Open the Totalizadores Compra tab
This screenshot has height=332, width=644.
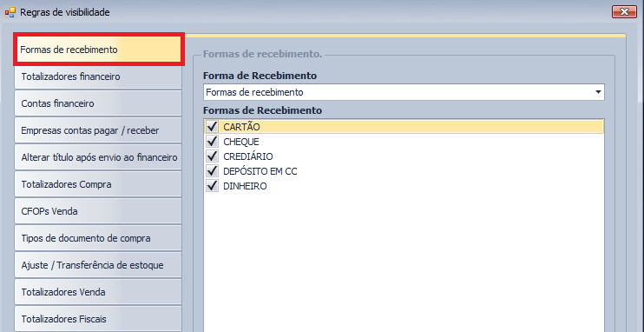[x=98, y=184]
